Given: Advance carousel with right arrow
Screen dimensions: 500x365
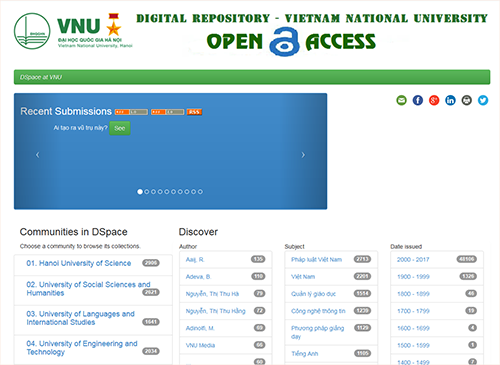Looking at the screenshot, I should click(x=303, y=155).
